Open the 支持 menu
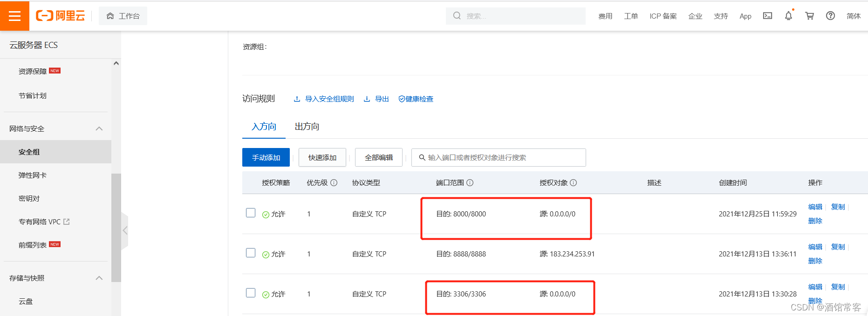 [721, 16]
